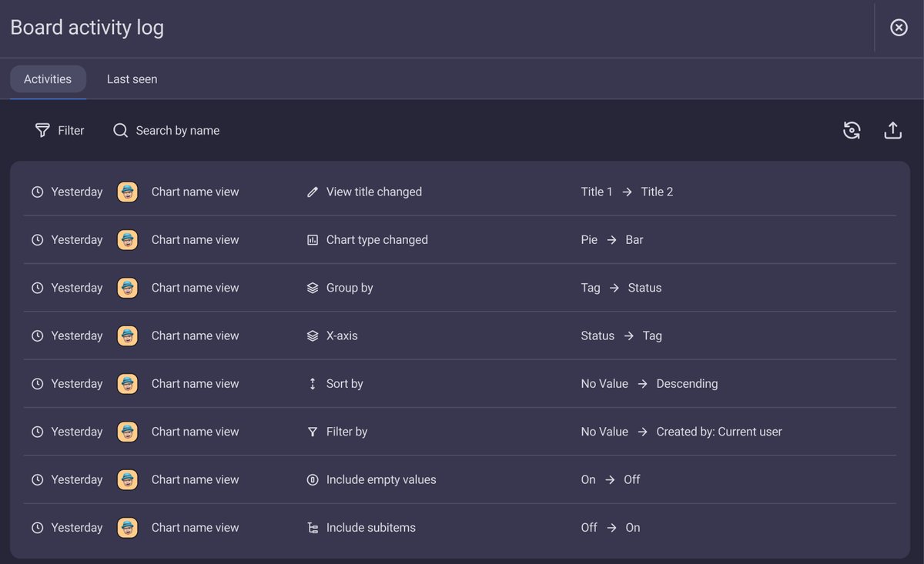924x564 pixels.
Task: Click Chart name view in View title changed row
Action: tap(196, 192)
